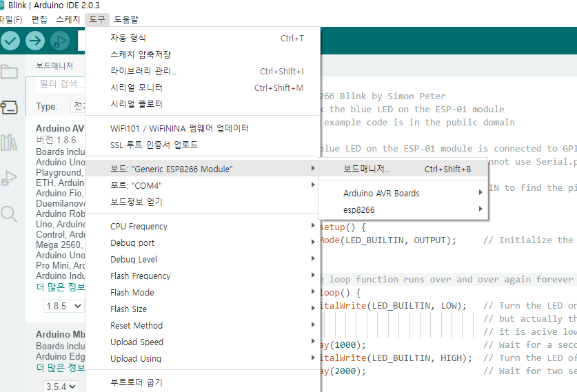This screenshot has height=392, width=577.
Task: Click the pinMode LED_BUILTIN OUTPUT code line
Action: coord(388,240)
